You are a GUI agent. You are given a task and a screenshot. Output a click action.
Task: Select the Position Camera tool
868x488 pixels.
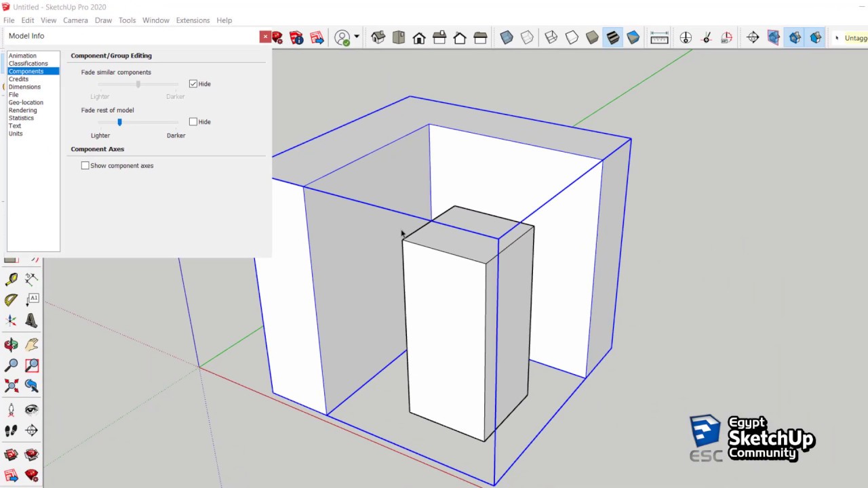point(12,409)
